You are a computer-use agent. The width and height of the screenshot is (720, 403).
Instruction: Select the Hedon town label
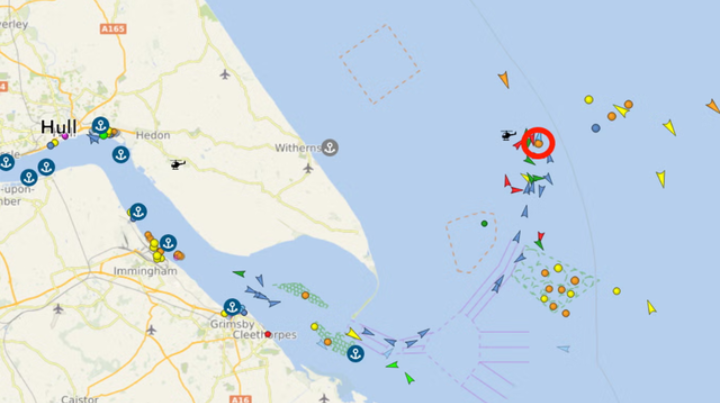[153, 135]
